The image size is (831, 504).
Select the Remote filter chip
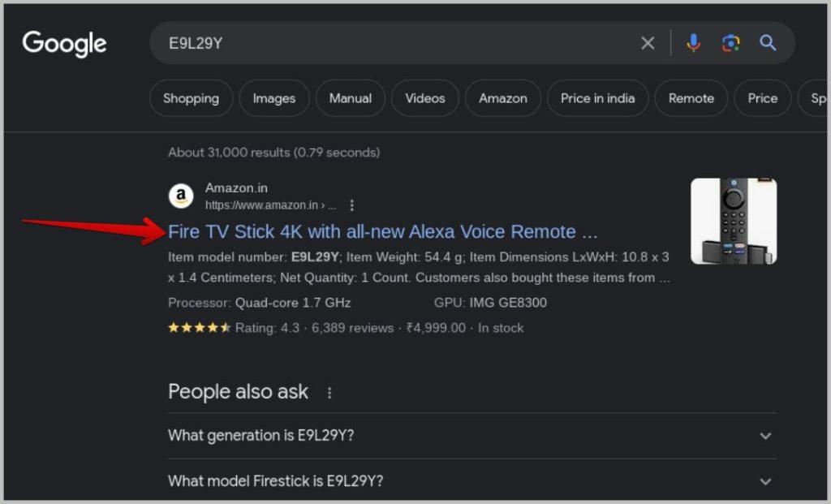tap(691, 98)
